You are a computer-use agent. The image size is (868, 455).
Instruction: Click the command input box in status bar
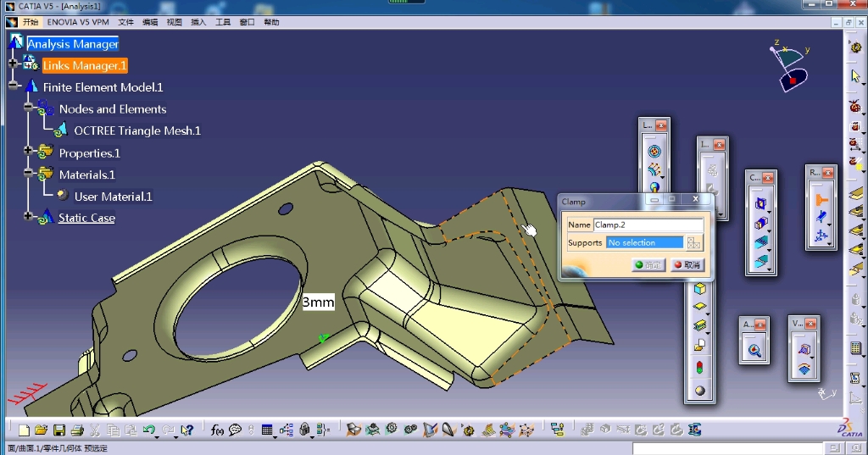click(727, 448)
